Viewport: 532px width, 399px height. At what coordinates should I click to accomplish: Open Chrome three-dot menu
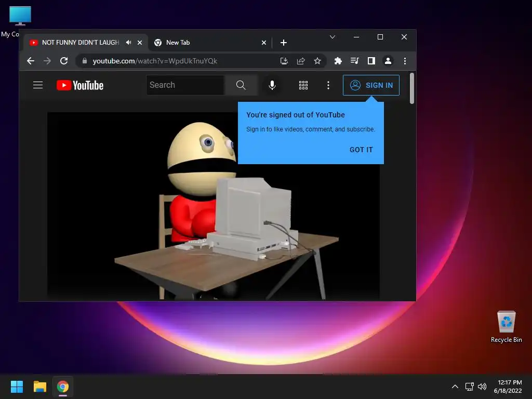[405, 61]
